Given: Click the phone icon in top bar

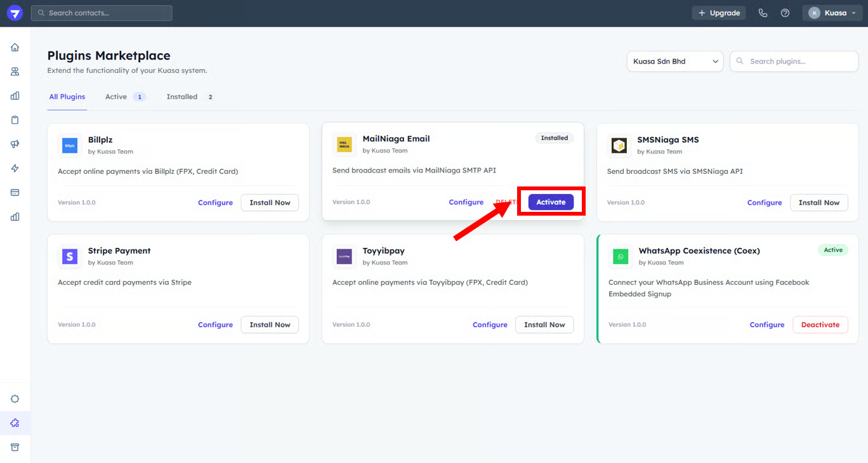Looking at the screenshot, I should point(763,13).
